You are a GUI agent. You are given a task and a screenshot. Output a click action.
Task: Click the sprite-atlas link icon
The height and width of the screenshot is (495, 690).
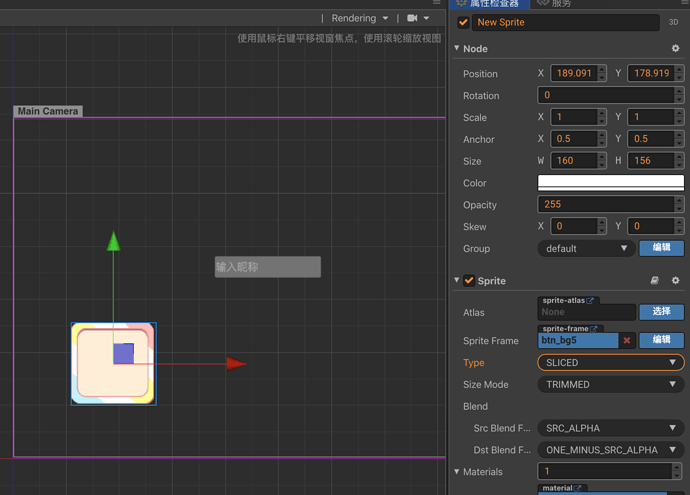pyautogui.click(x=591, y=300)
